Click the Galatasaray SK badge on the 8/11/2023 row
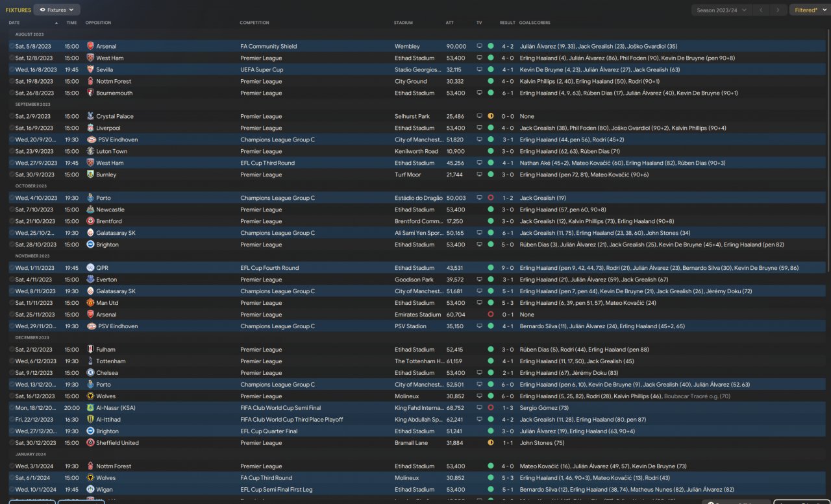Image resolution: width=831 pixels, height=504 pixels. tap(90, 292)
